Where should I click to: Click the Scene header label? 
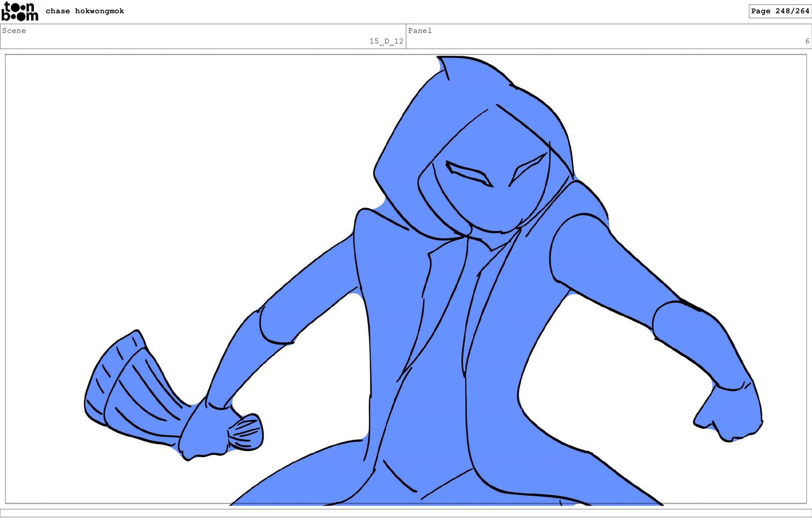click(x=14, y=30)
